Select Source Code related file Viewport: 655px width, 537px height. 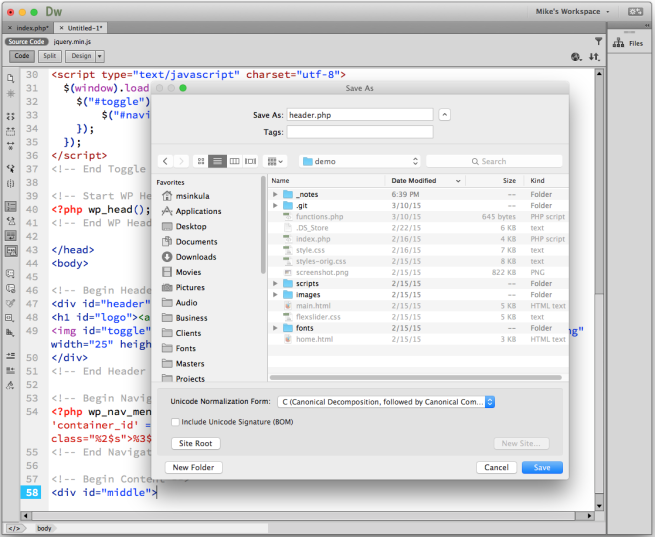[x=26, y=41]
